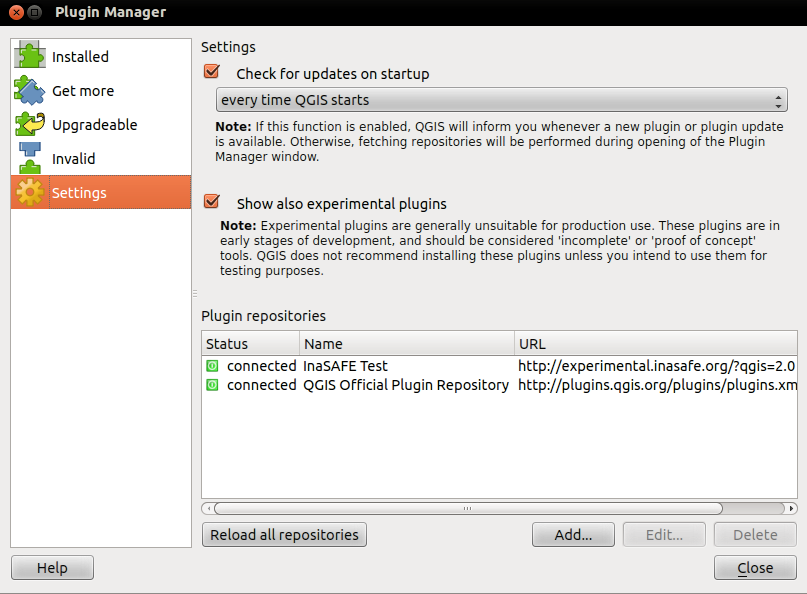Select the InaSAFE Test repository name
Screen dimensions: 807x594
[345, 366]
